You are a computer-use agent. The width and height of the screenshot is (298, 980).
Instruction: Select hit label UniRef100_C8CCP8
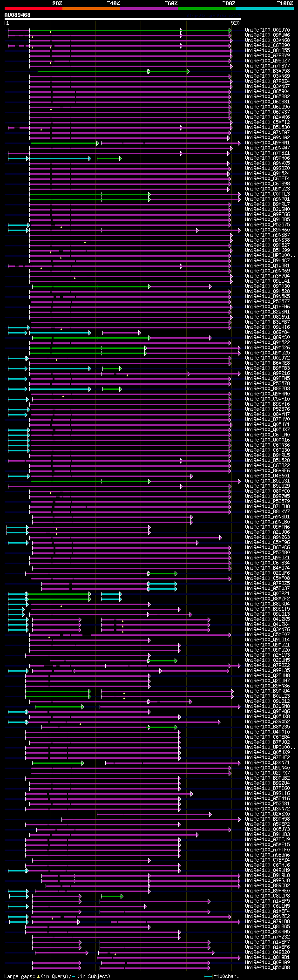pos(267,896)
